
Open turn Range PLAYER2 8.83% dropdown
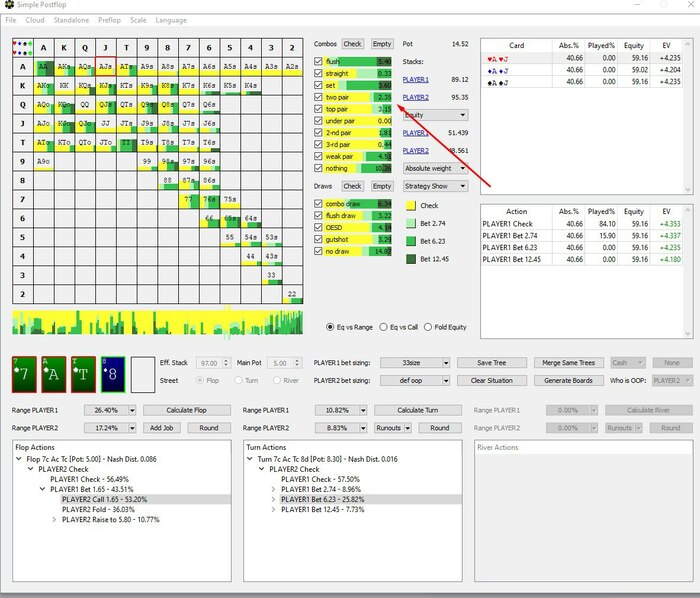[x=341, y=428]
